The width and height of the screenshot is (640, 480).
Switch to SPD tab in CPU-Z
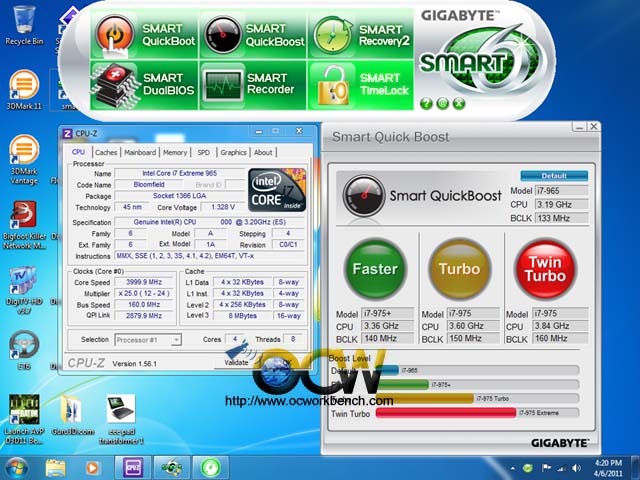[203, 153]
